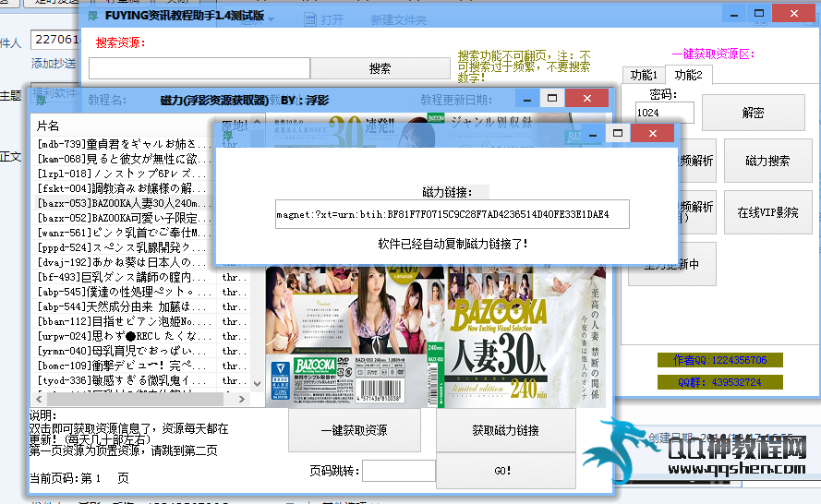Click 添加抄送 link in mail window
This screenshot has height=504, width=821.
(54, 64)
